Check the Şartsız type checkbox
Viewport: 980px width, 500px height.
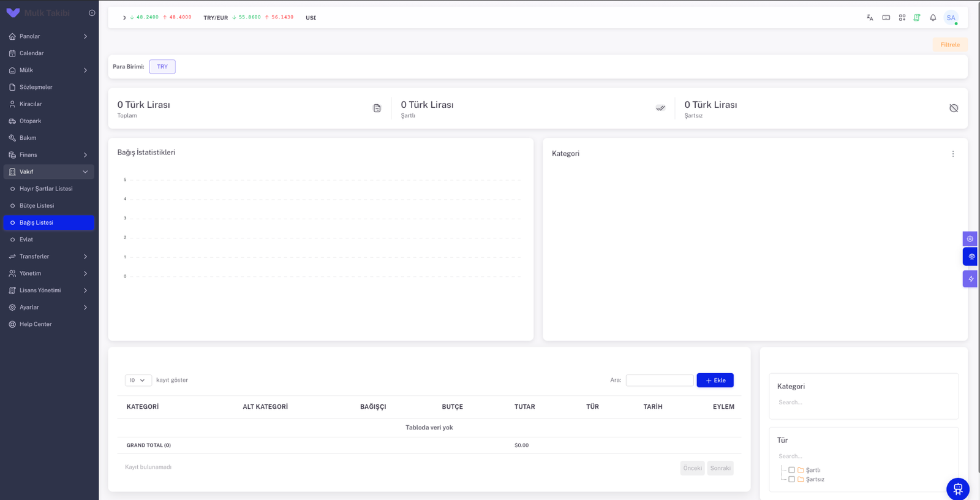(x=791, y=479)
